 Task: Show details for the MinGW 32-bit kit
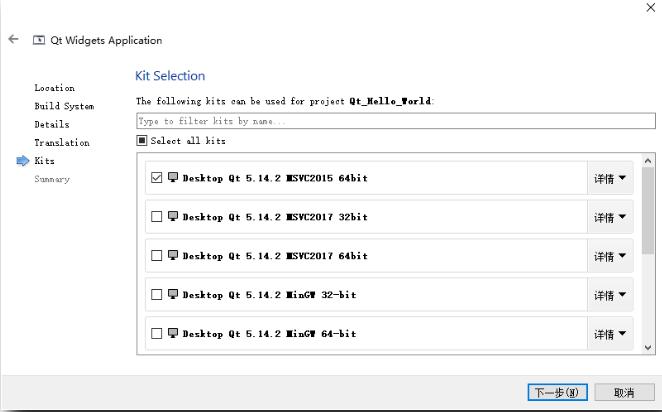pyautogui.click(x=610, y=294)
